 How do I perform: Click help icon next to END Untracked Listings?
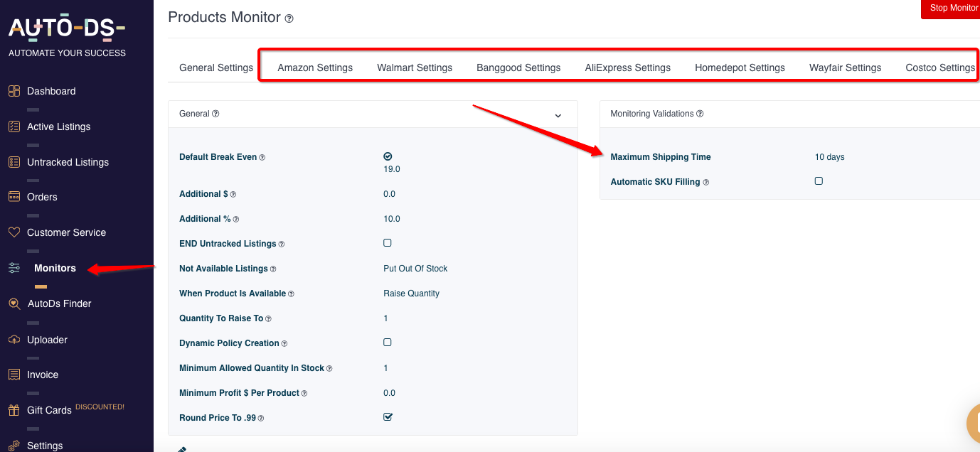[282, 244]
